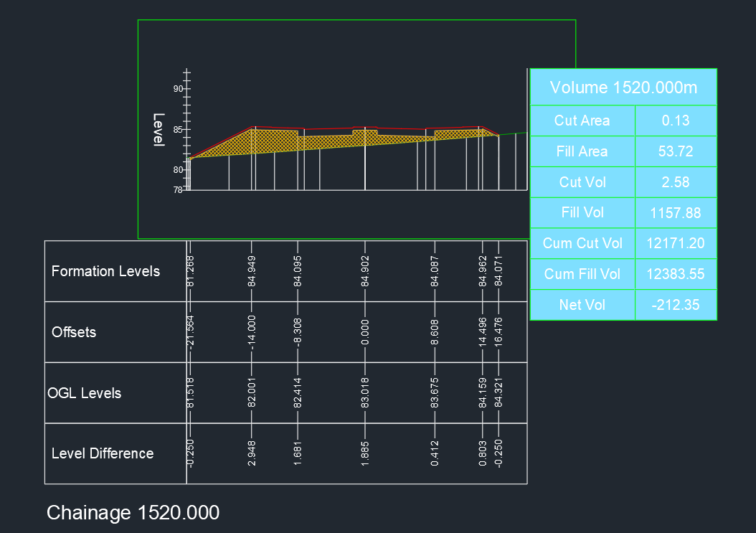Select formation level 84.962

pos(482,271)
